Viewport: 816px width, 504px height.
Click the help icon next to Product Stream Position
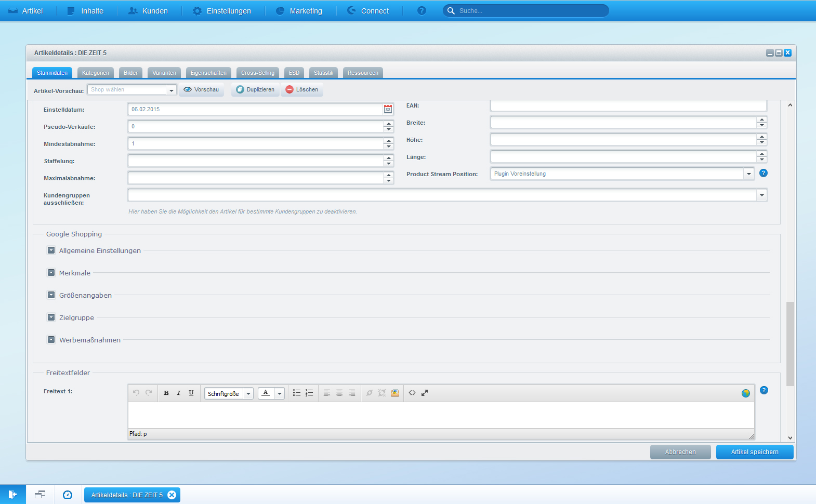[764, 173]
